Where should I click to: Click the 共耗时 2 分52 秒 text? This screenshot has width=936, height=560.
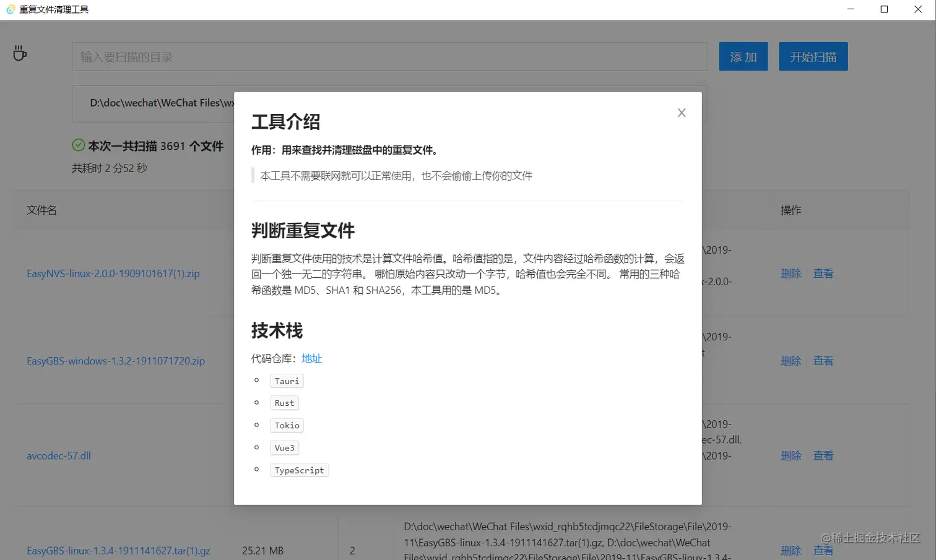pos(110,168)
